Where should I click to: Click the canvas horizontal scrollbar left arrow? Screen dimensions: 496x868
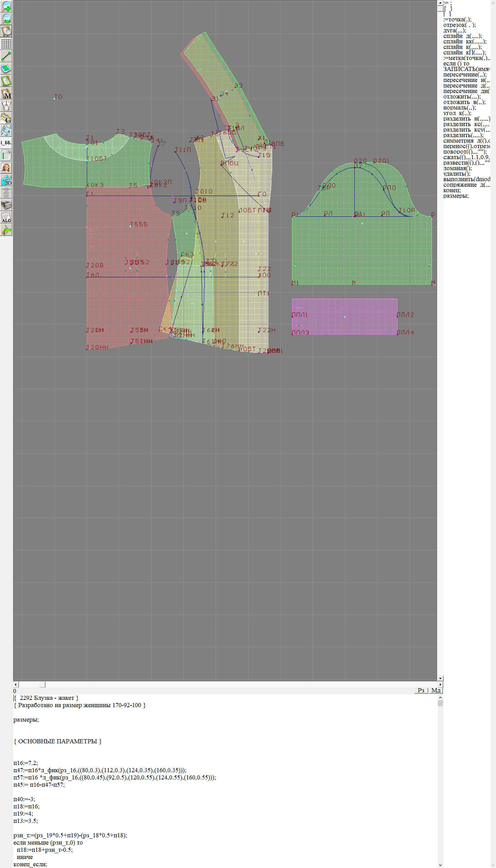coord(15,684)
